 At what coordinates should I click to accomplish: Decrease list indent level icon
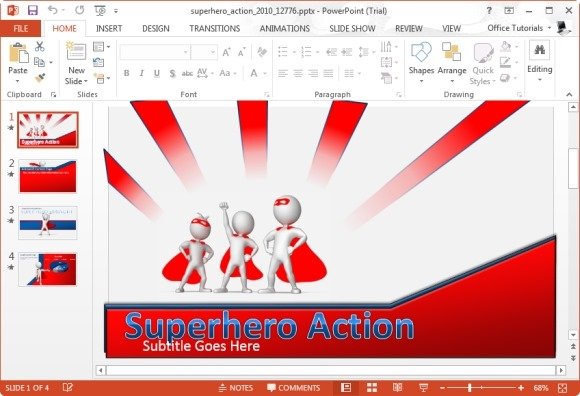coord(331,52)
